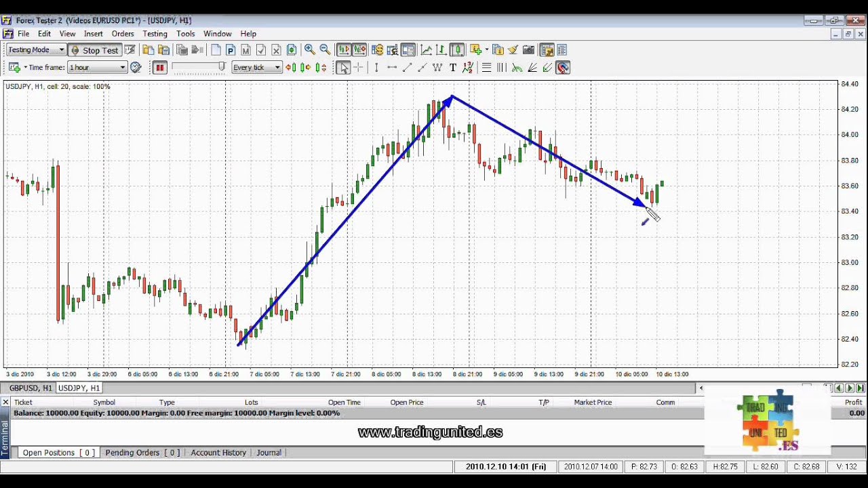Screen dimensions: 868x488
Task: Open the Orders menu
Action: pyautogui.click(x=123, y=34)
